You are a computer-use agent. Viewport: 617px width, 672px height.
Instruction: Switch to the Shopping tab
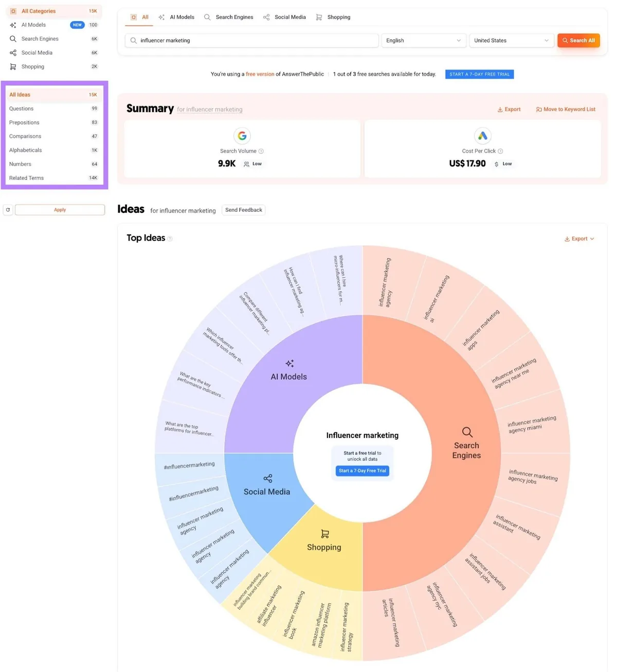point(333,17)
